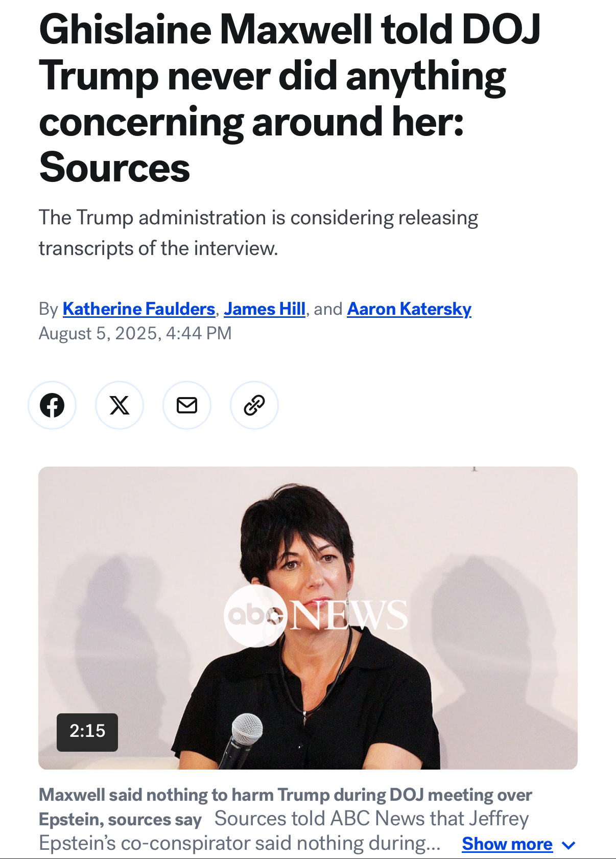
Task: Share the article on X
Action: pos(120,405)
